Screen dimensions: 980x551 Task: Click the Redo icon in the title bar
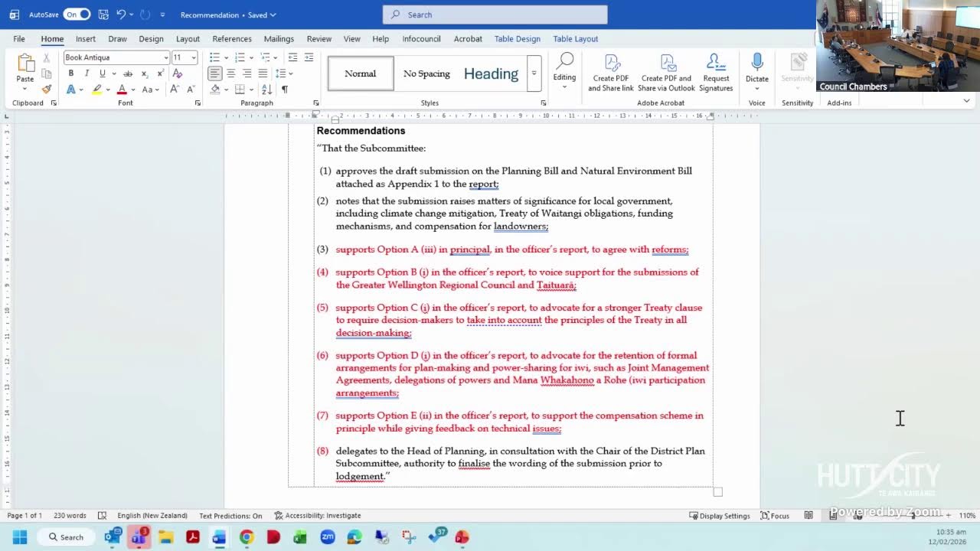click(x=145, y=15)
